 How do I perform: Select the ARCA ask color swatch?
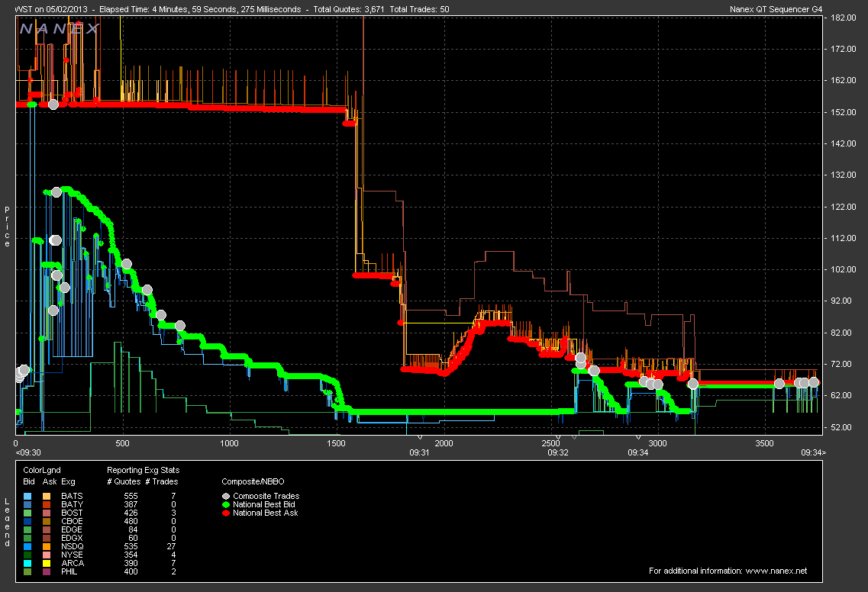pos(47,563)
